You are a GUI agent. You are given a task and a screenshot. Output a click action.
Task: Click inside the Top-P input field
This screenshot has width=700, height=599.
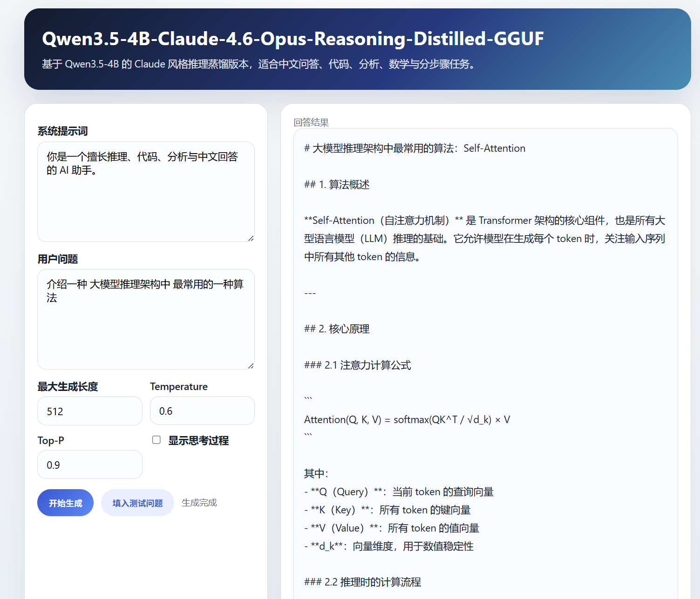pos(89,464)
